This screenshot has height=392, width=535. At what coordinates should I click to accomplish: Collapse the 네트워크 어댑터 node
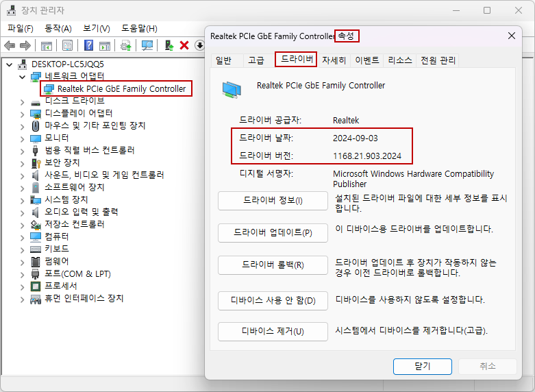pyautogui.click(x=22, y=77)
